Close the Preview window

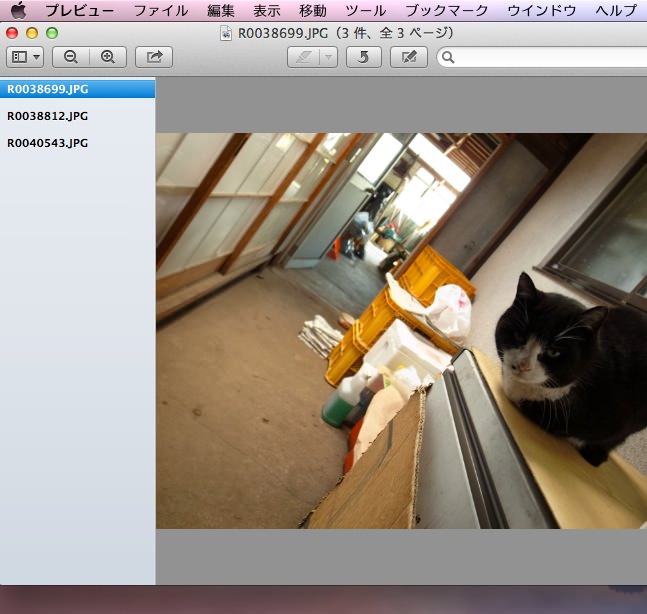[12, 33]
